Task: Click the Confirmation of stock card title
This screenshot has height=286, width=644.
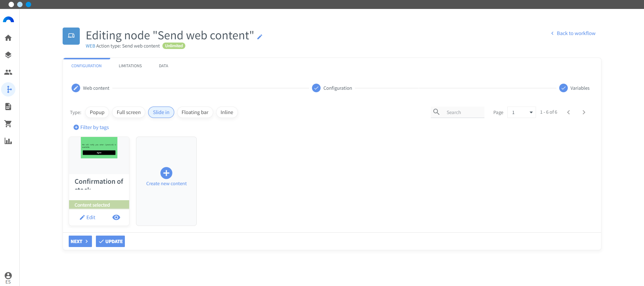Action: pyautogui.click(x=99, y=183)
